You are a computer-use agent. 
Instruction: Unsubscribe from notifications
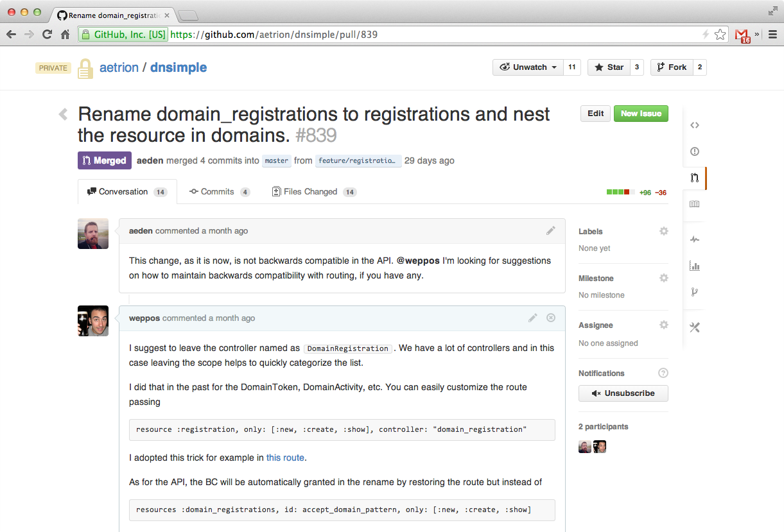coord(623,393)
